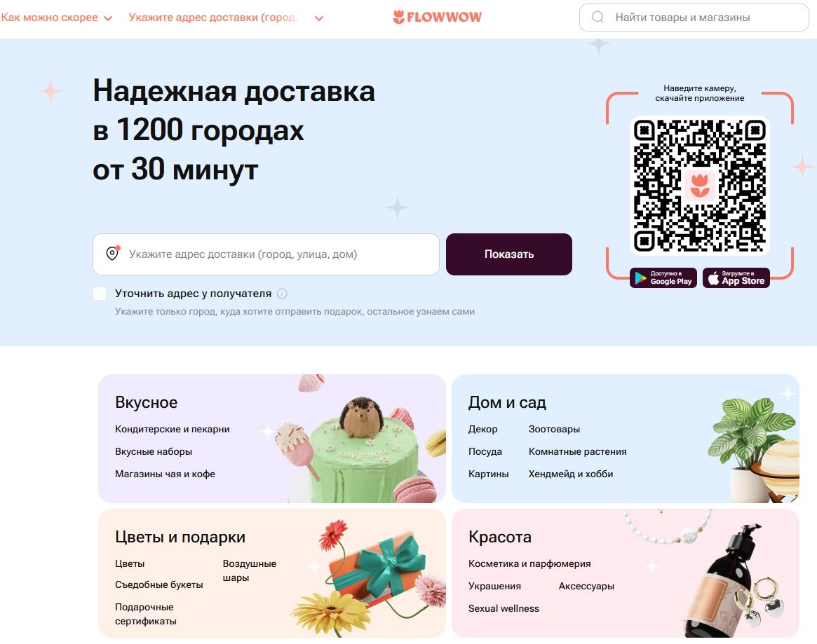
Task: Open the App Store badge
Action: tap(736, 278)
